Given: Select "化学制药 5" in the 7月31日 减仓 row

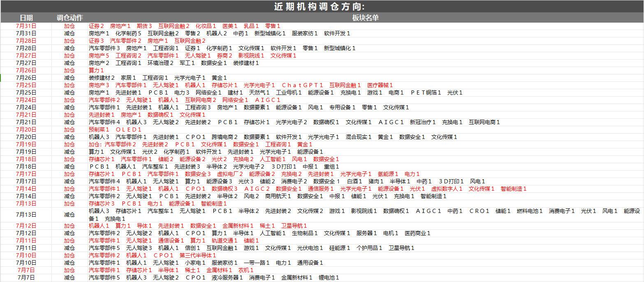Looking at the screenshot, I should coord(128,33).
